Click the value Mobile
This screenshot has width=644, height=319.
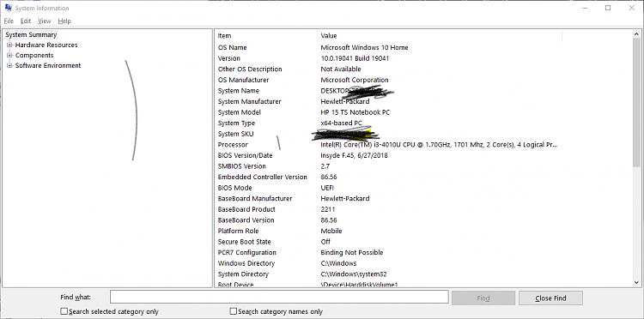331,231
